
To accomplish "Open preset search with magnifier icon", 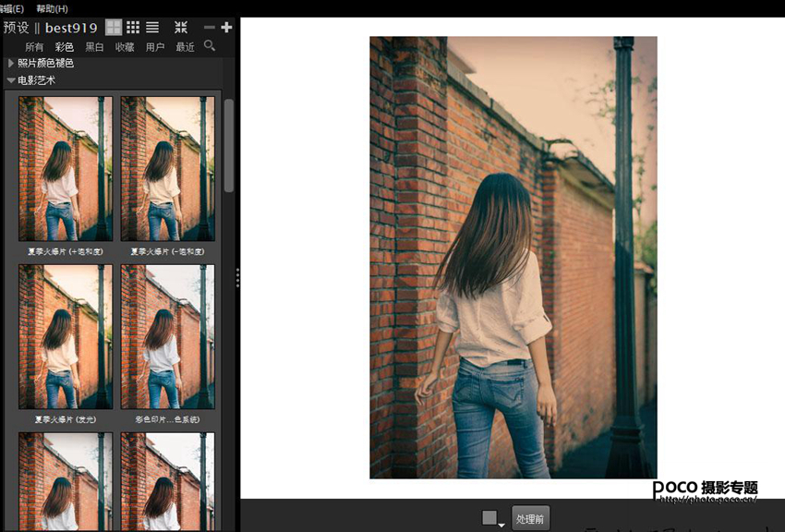I will (210, 46).
